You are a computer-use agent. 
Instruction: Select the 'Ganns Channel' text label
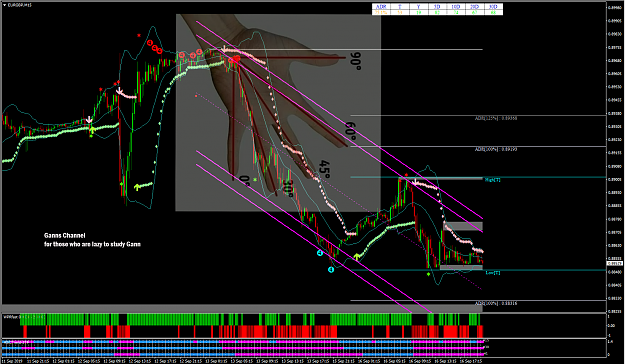65,235
